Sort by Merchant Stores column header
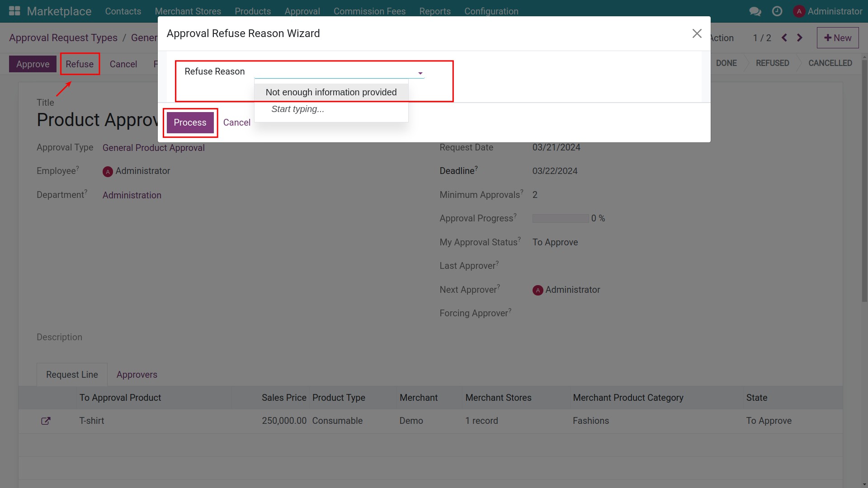 tap(498, 398)
